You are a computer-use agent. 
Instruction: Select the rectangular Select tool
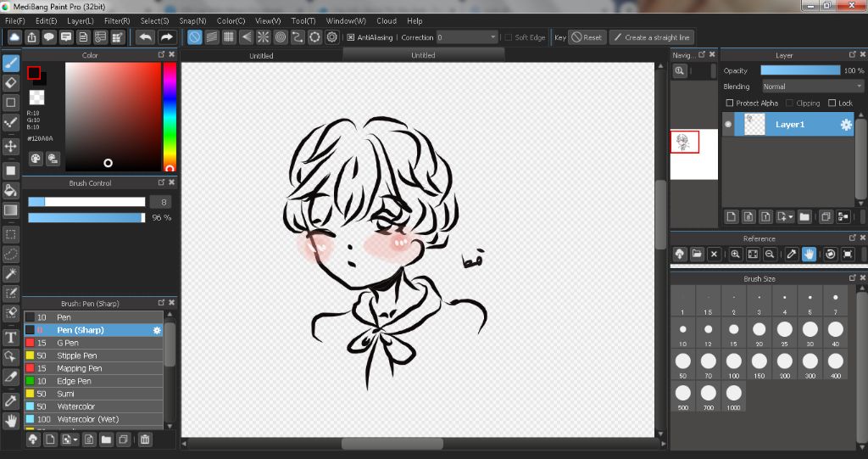click(x=10, y=234)
